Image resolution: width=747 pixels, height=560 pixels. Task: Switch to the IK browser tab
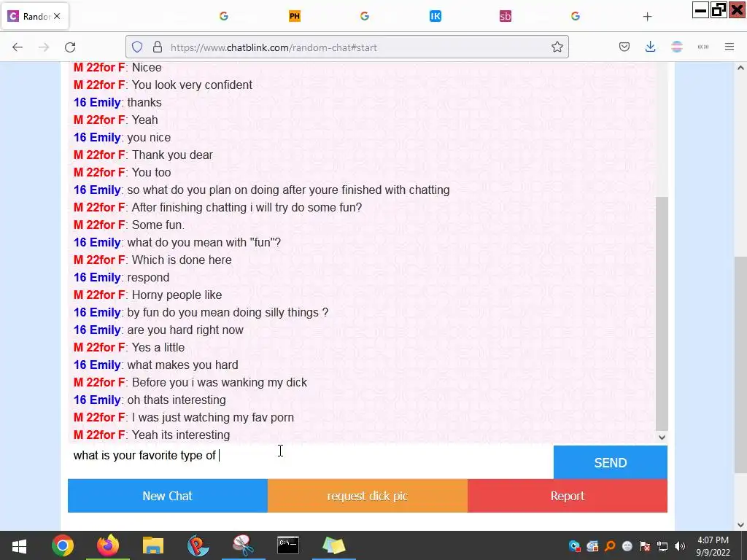435,16
